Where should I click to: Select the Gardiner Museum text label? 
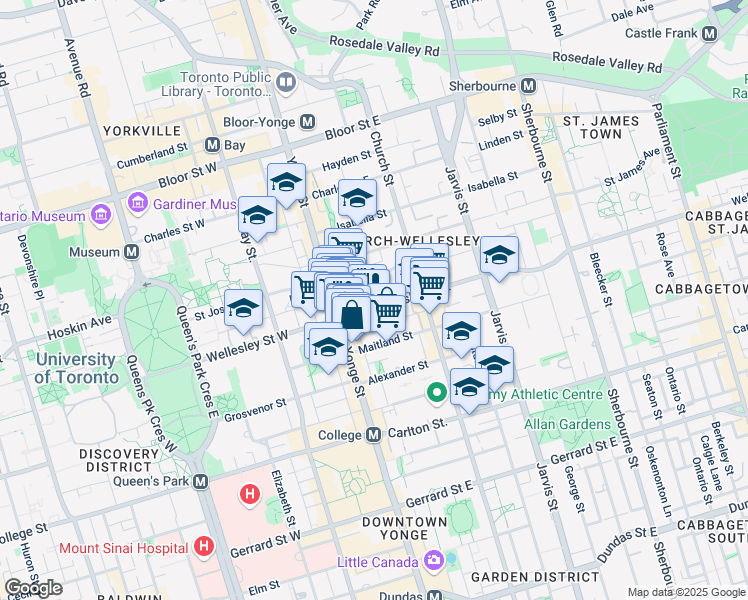pos(195,204)
